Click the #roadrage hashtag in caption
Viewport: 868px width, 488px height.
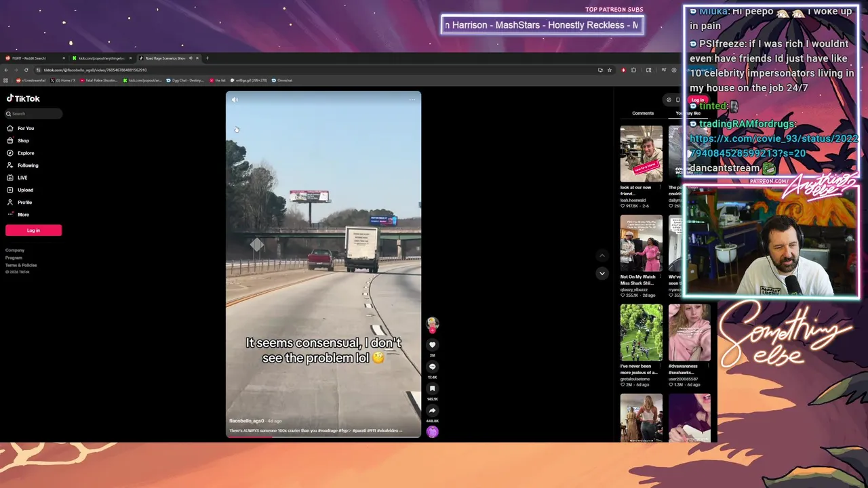click(329, 430)
